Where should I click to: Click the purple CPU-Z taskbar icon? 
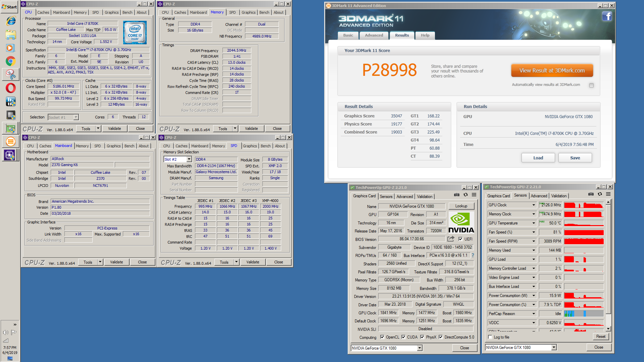point(9,155)
